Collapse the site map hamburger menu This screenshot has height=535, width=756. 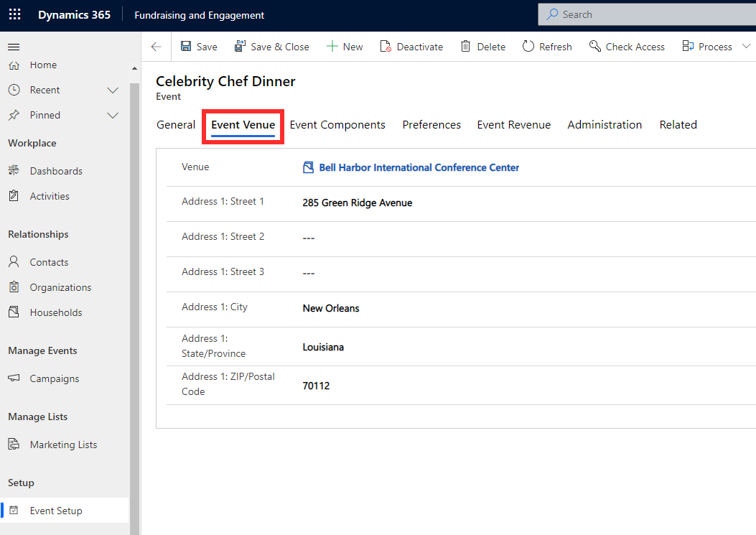(14, 47)
